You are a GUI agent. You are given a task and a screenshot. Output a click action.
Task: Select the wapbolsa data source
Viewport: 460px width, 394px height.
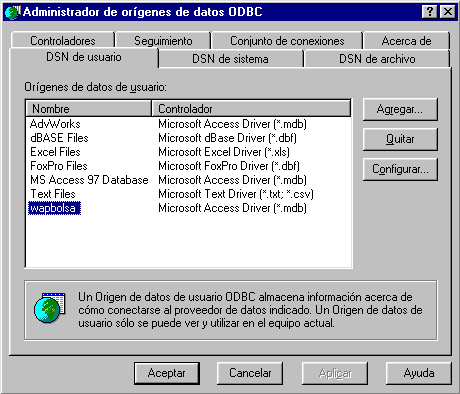pyautogui.click(x=54, y=208)
